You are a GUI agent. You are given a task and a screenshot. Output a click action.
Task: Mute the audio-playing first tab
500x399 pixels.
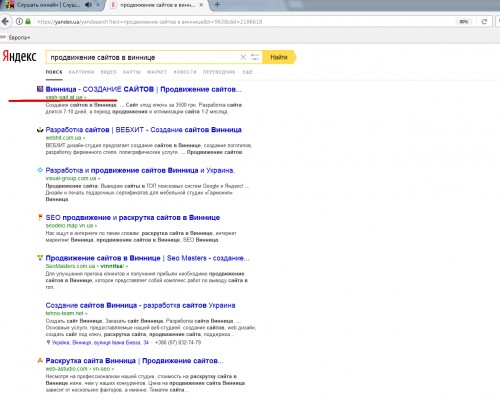pyautogui.click(x=88, y=5)
